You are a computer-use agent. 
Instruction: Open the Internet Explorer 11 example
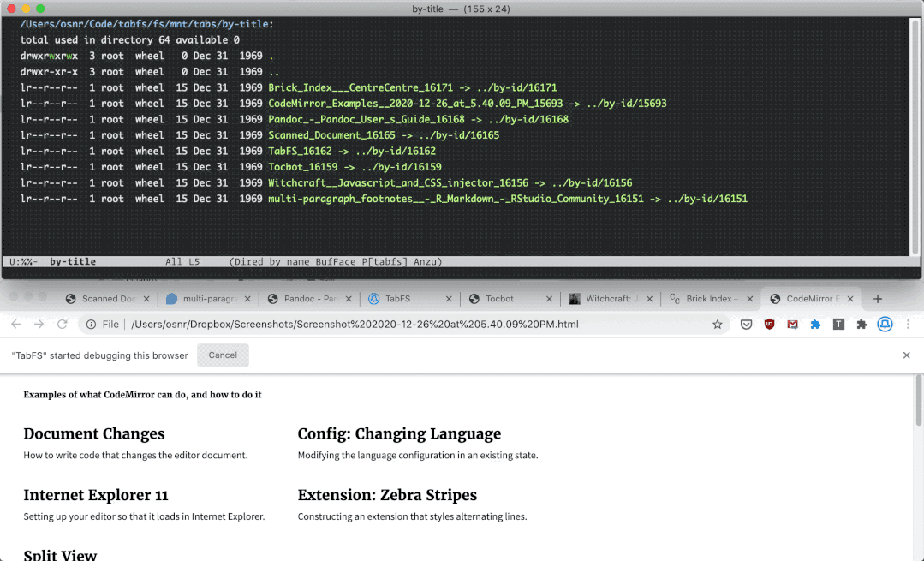pyautogui.click(x=96, y=495)
